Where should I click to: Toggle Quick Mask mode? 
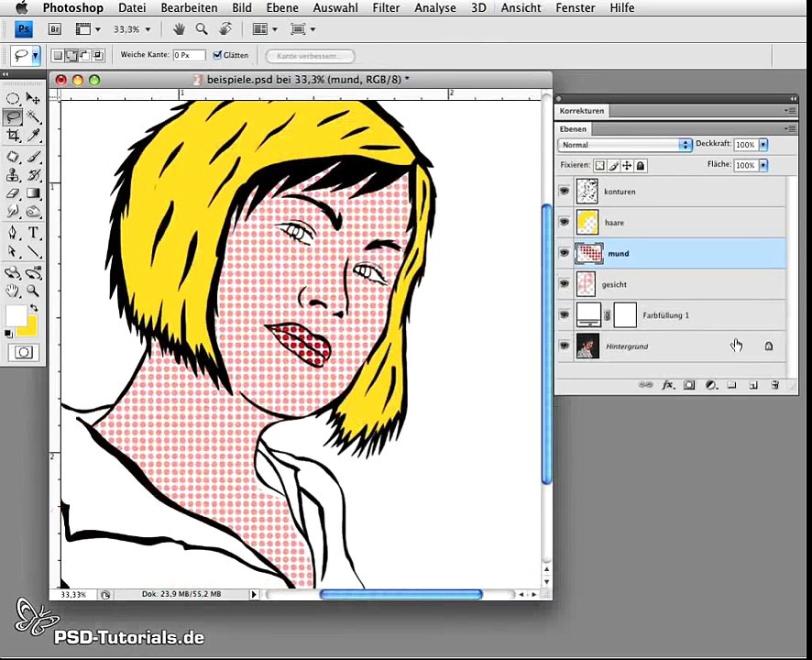point(23,353)
